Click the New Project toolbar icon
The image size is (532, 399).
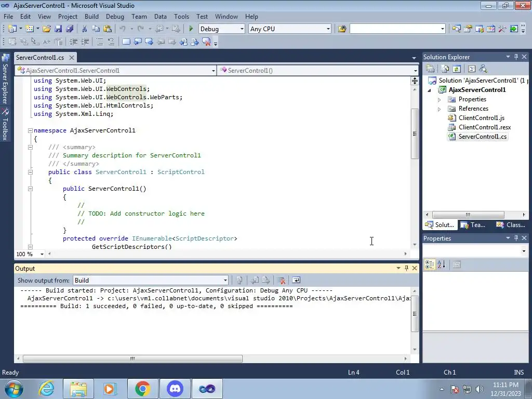click(12, 29)
